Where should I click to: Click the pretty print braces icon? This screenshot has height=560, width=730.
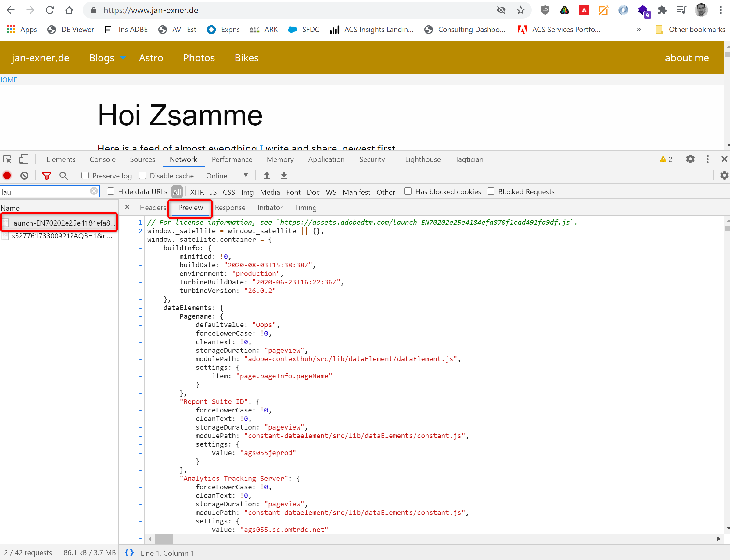coord(129,553)
